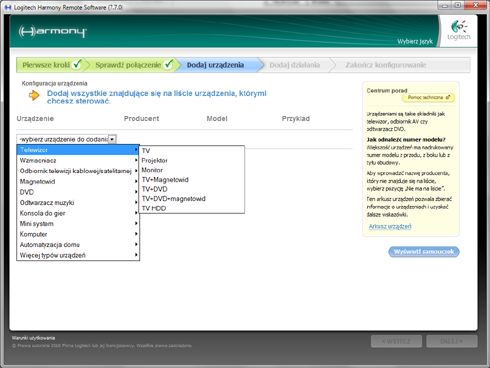Select Automatyzacja domu category
The width and height of the screenshot is (490, 368).
[78, 245]
